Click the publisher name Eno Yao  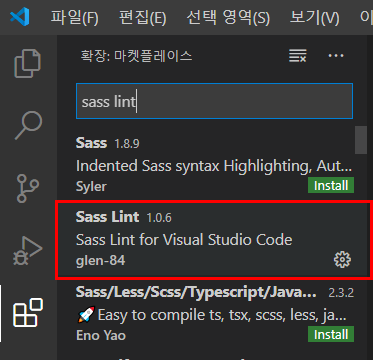click(x=101, y=335)
